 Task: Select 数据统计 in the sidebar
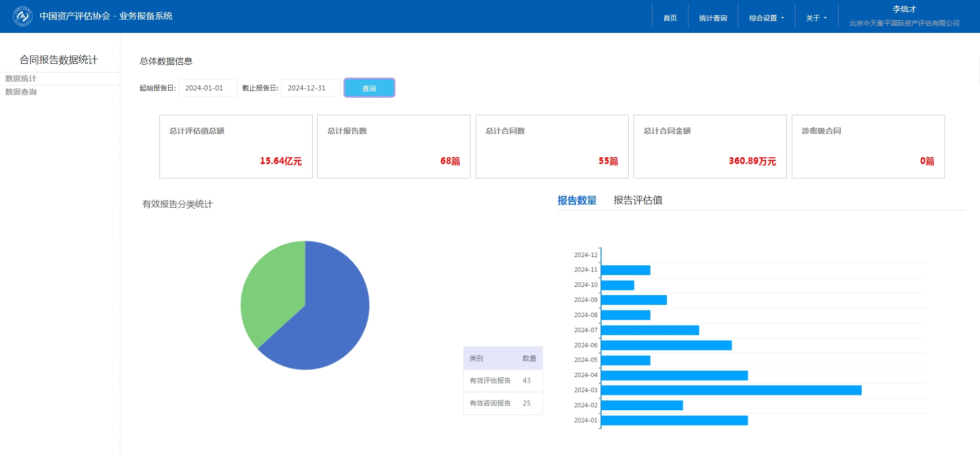point(21,79)
